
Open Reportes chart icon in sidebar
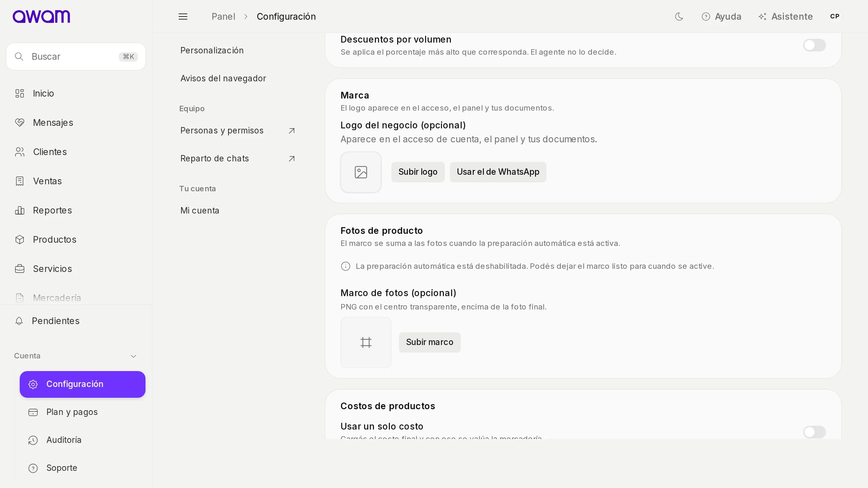click(x=20, y=210)
